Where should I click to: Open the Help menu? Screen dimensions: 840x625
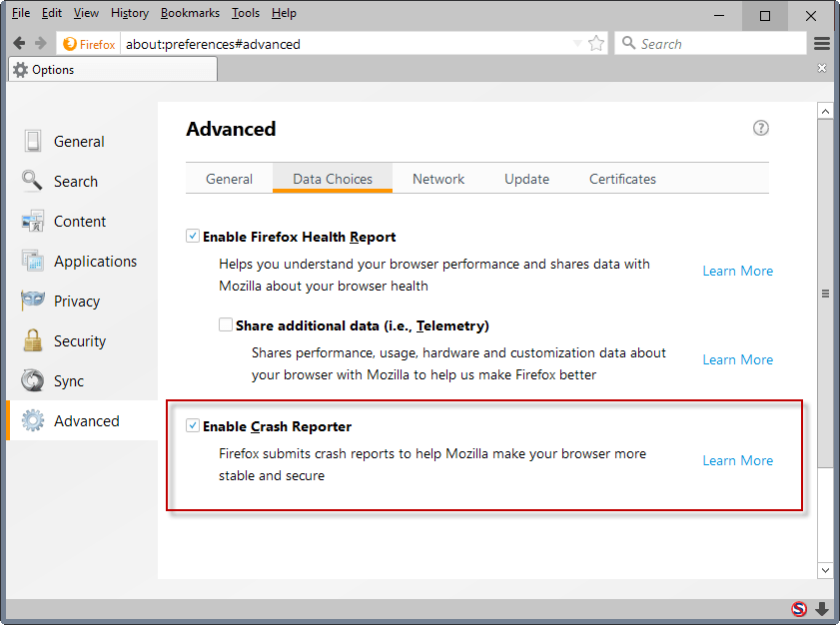point(284,13)
